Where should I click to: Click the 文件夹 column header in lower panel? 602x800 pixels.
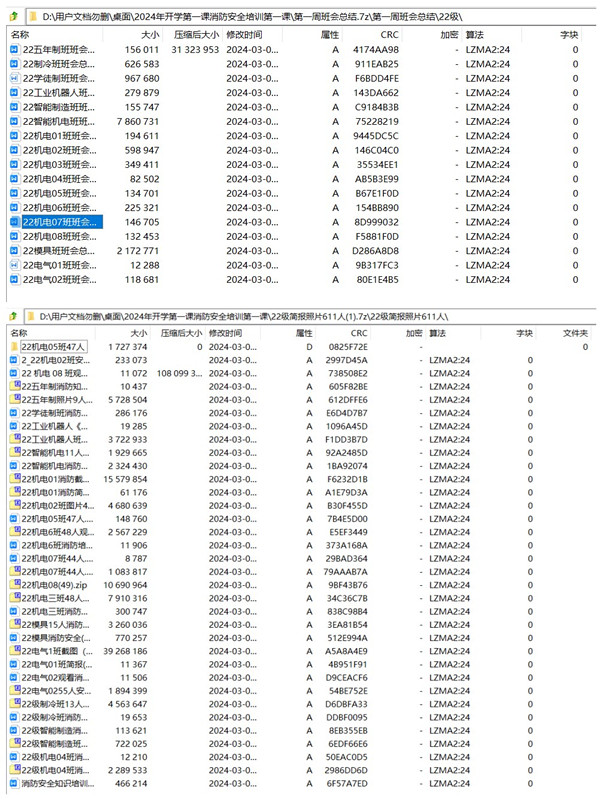574,332
